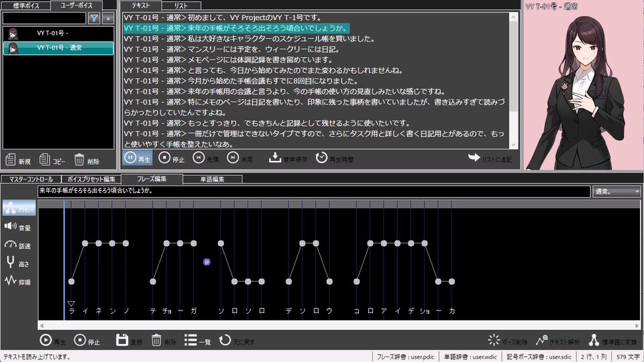Viewport: 644px width, 362px height.
Task: Create a new voice preset with 新規
Action: [18, 160]
